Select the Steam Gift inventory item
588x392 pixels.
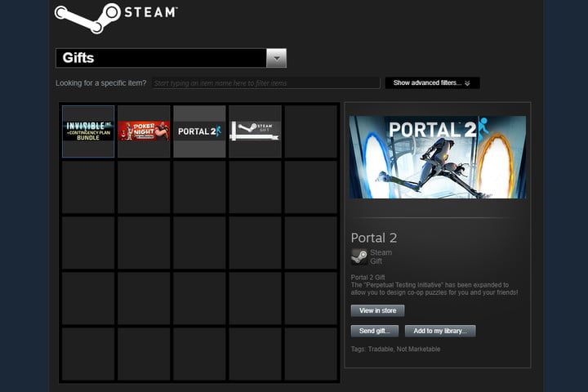255,131
